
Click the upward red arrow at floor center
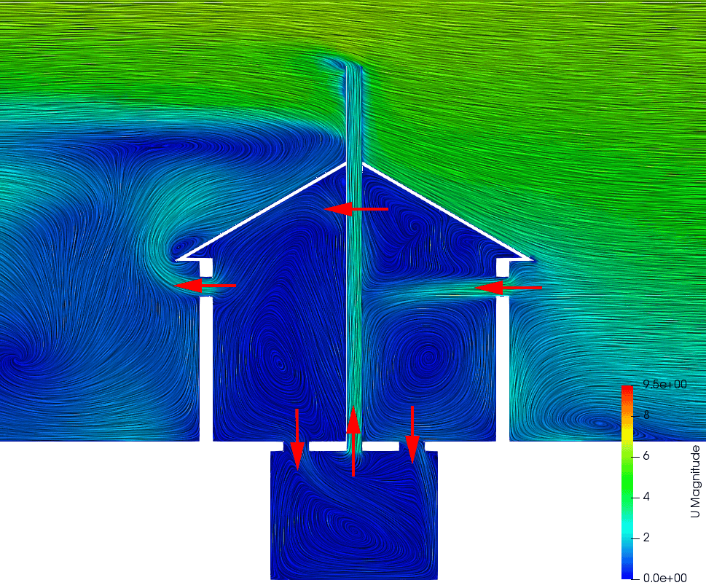353,440
